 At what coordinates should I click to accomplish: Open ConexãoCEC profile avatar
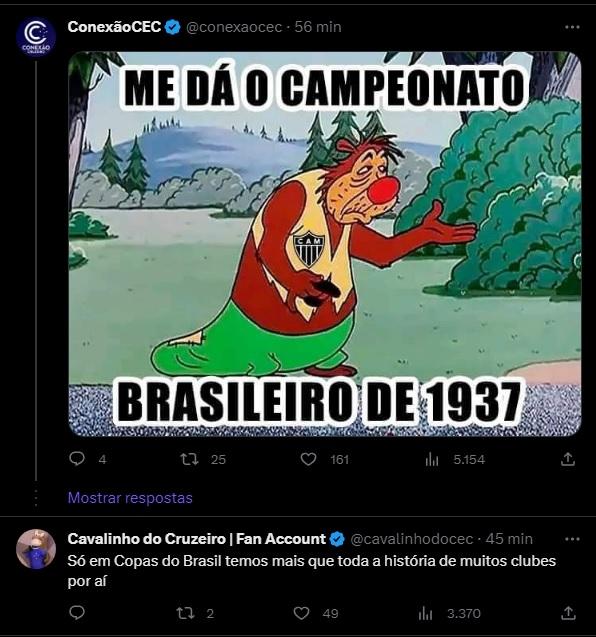click(x=36, y=37)
